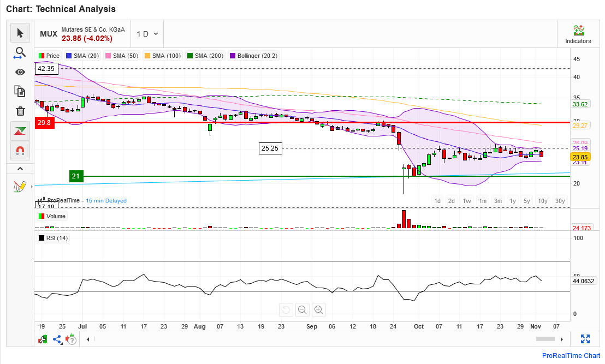The image size is (605, 364).
Task: Open the 1 D timeframe dropdown
Action: coord(147,34)
